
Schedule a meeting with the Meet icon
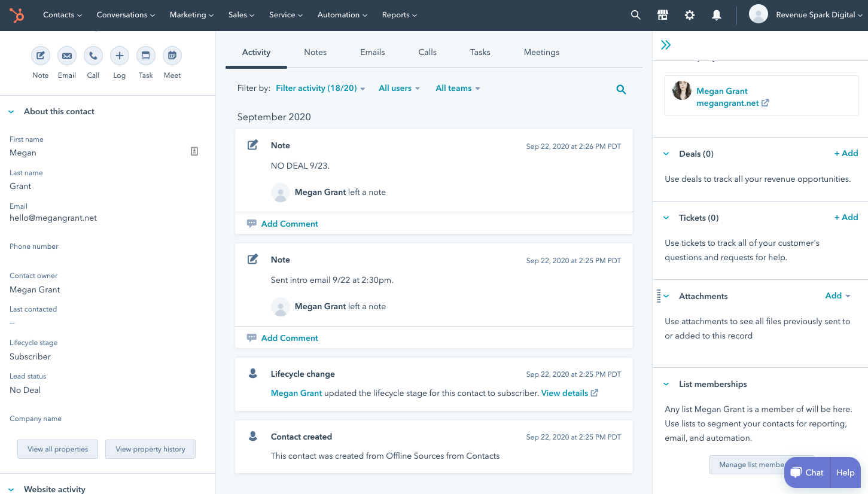click(172, 56)
